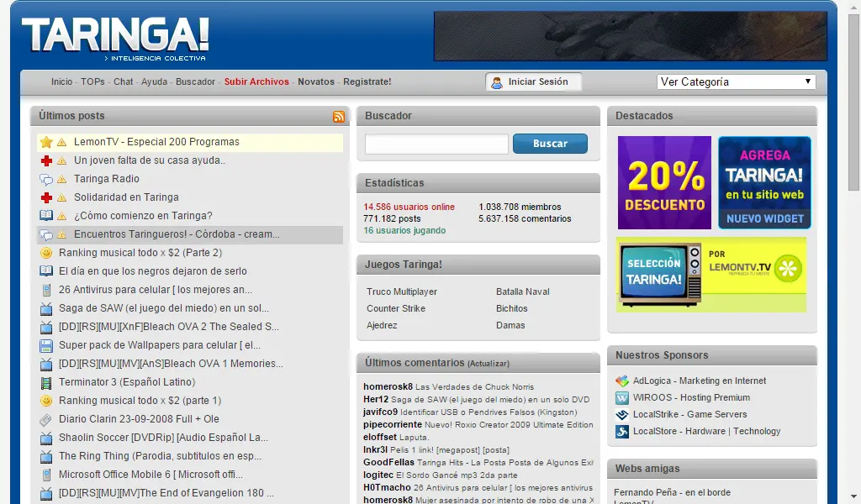Viewport: 861px width, 504px height.
Task: Open the Batalla Naval game link
Action: [523, 291]
